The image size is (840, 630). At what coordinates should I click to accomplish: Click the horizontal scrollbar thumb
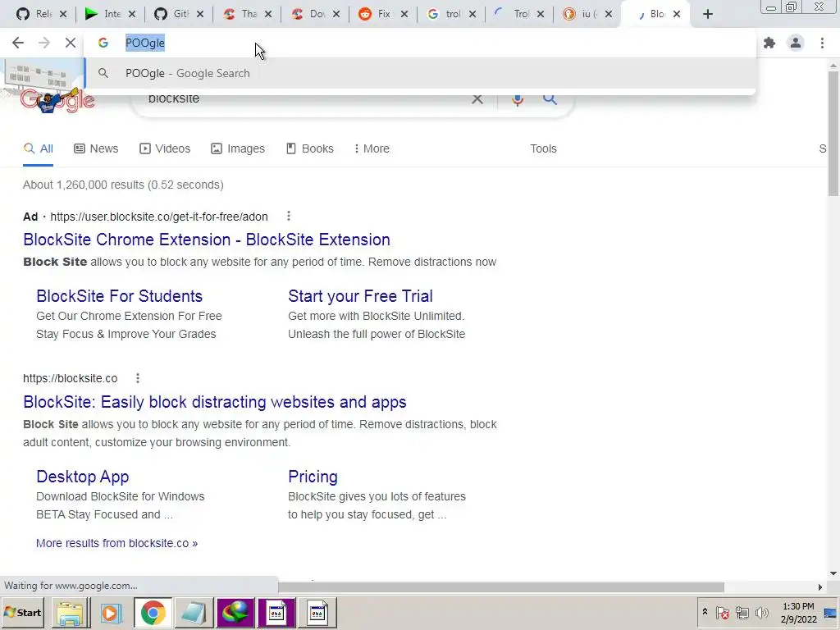[501, 587]
